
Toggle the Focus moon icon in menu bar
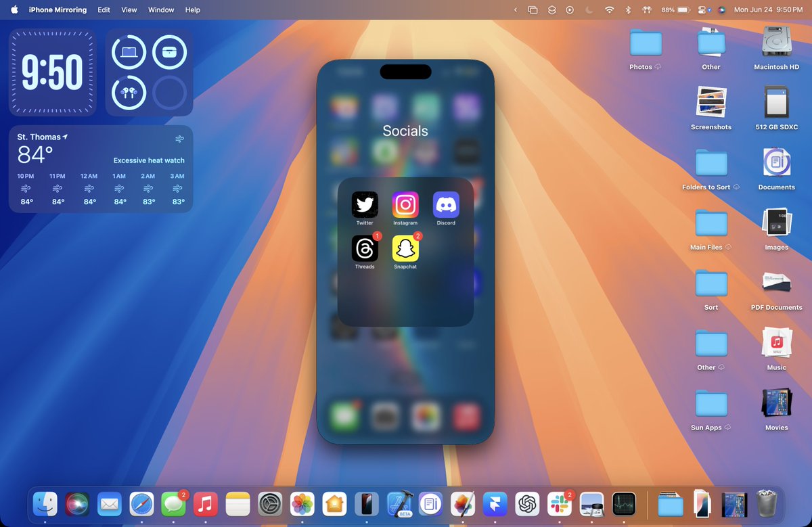click(589, 9)
